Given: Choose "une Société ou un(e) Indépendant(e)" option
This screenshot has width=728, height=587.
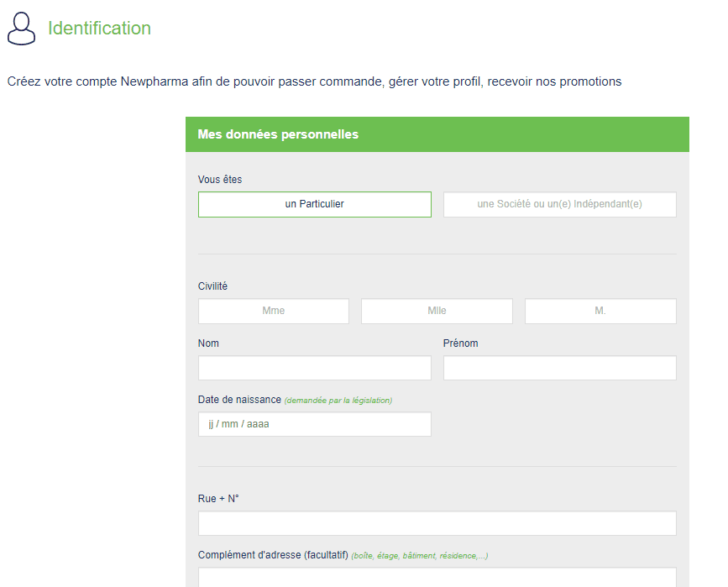Looking at the screenshot, I should 559,204.
